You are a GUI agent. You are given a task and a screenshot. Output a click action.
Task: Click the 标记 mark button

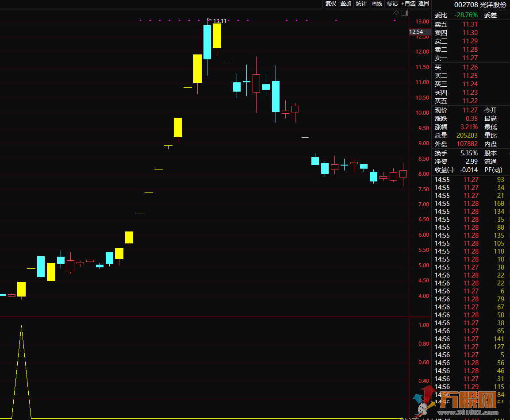coord(392,4)
